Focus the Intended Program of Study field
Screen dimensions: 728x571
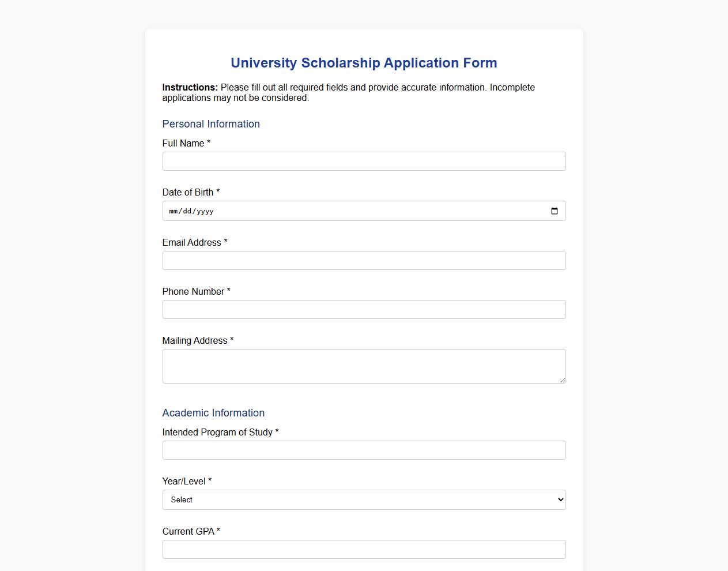[363, 450]
